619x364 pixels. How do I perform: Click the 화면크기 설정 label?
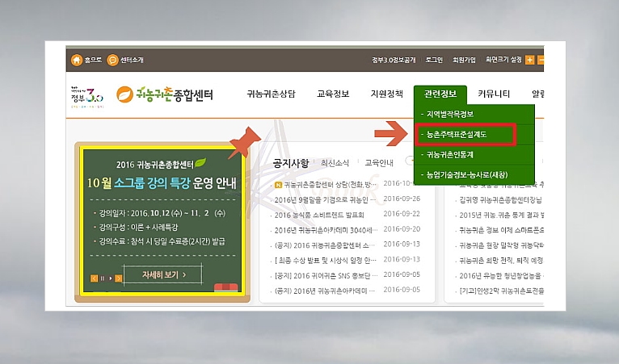pyautogui.click(x=503, y=60)
